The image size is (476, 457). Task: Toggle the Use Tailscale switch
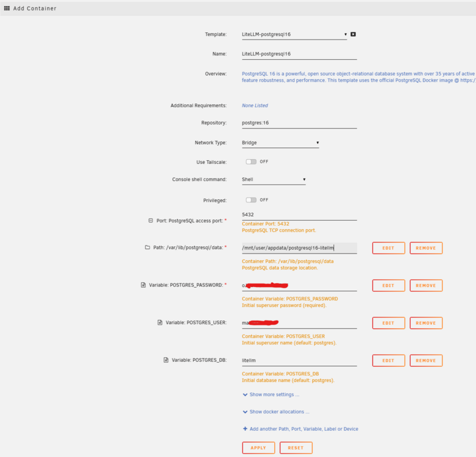[251, 161]
